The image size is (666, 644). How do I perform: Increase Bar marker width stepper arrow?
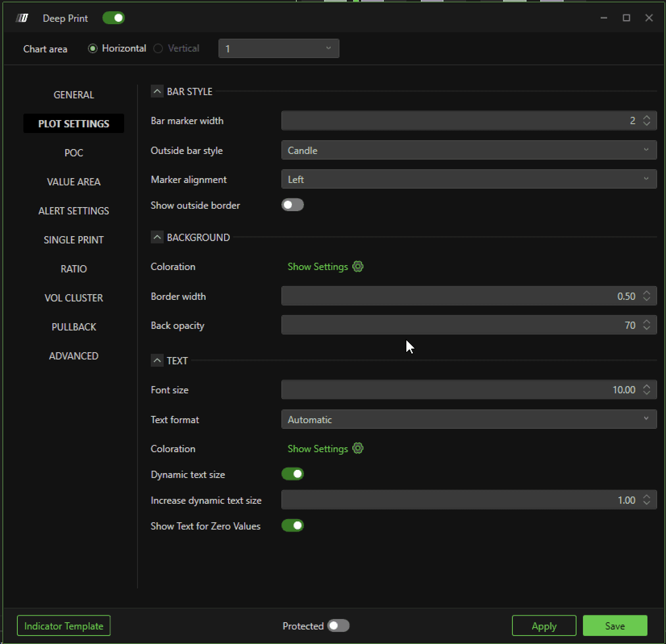647,118
